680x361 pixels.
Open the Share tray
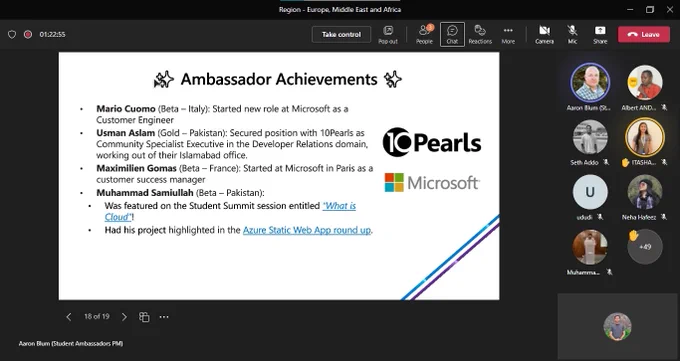point(600,34)
